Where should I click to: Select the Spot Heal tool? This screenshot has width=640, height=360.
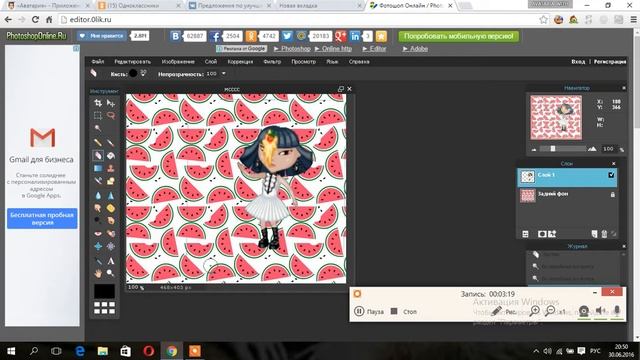pos(111,233)
